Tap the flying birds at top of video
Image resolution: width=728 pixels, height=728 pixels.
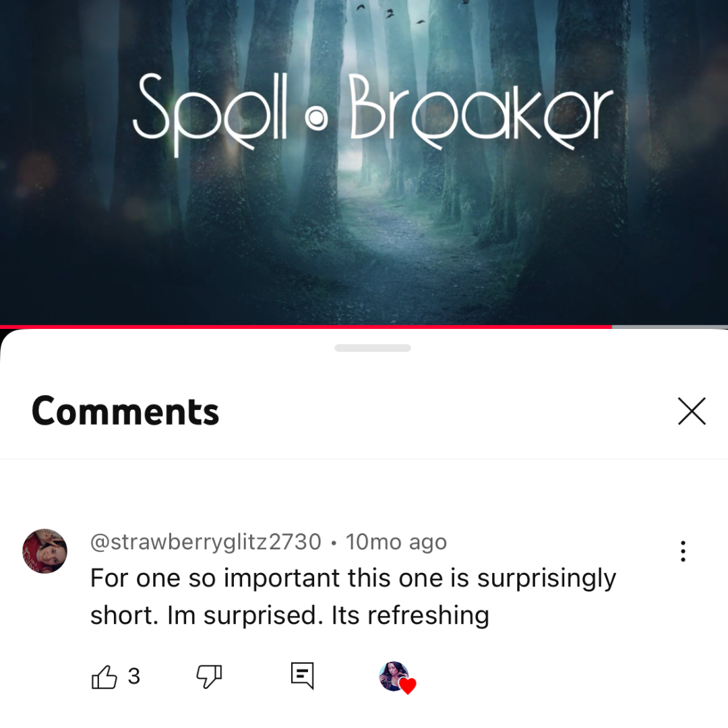tap(390, 13)
